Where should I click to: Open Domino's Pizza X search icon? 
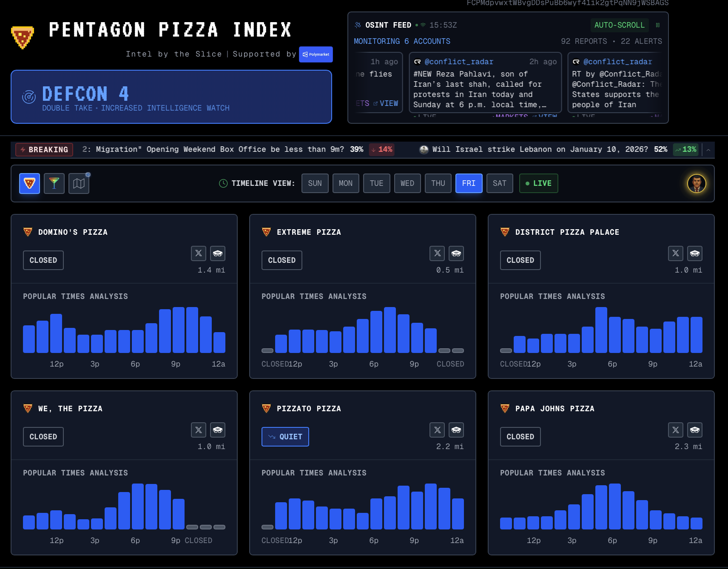point(199,253)
